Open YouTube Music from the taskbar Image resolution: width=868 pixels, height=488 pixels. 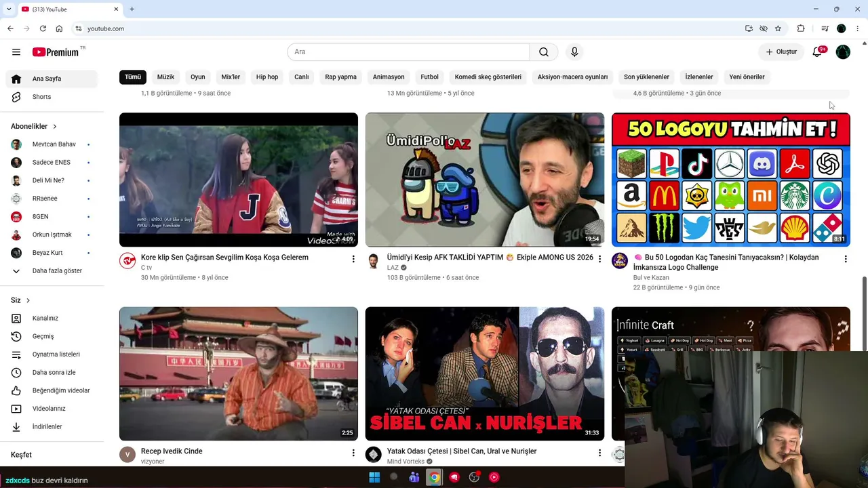494,477
